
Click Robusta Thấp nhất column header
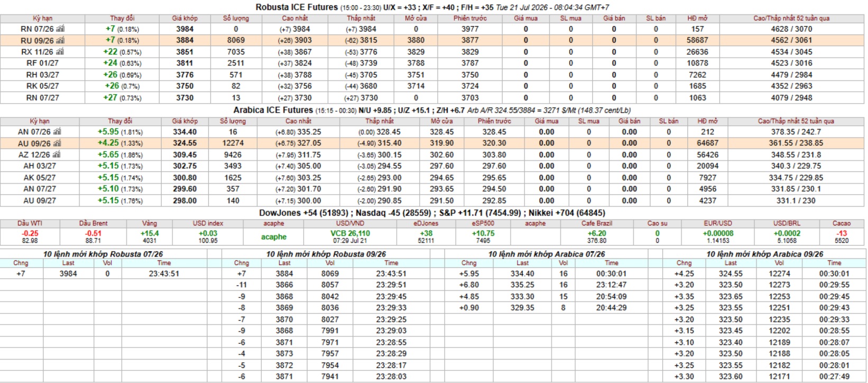point(361,18)
